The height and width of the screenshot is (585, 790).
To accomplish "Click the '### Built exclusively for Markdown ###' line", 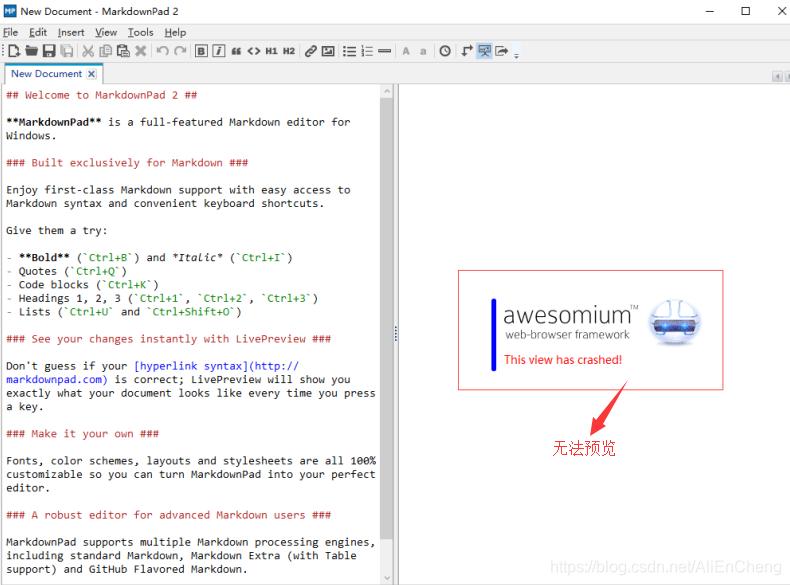I will pos(127,163).
